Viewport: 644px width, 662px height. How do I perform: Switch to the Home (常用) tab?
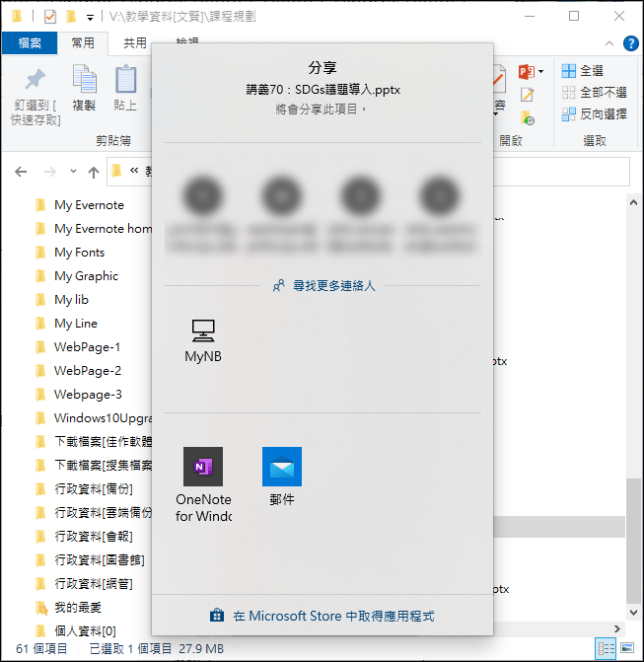coord(83,42)
